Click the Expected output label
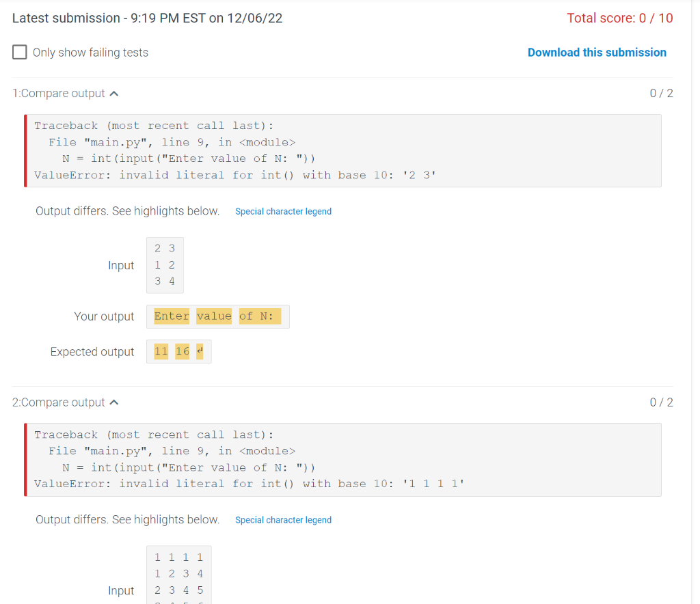 pos(92,352)
